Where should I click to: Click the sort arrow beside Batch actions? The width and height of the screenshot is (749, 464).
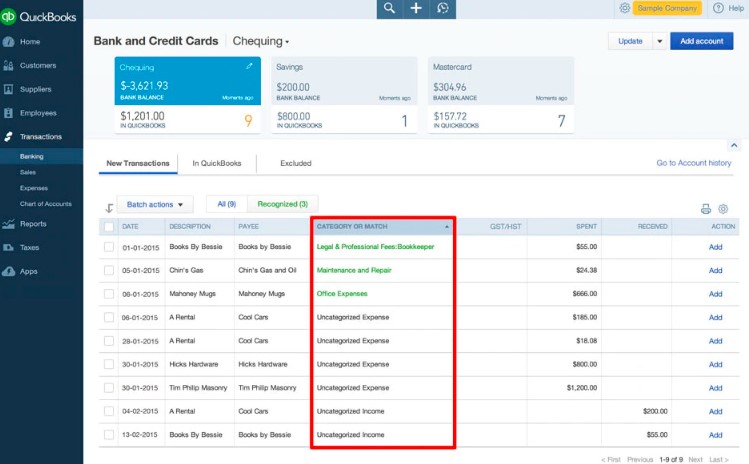[x=109, y=208]
